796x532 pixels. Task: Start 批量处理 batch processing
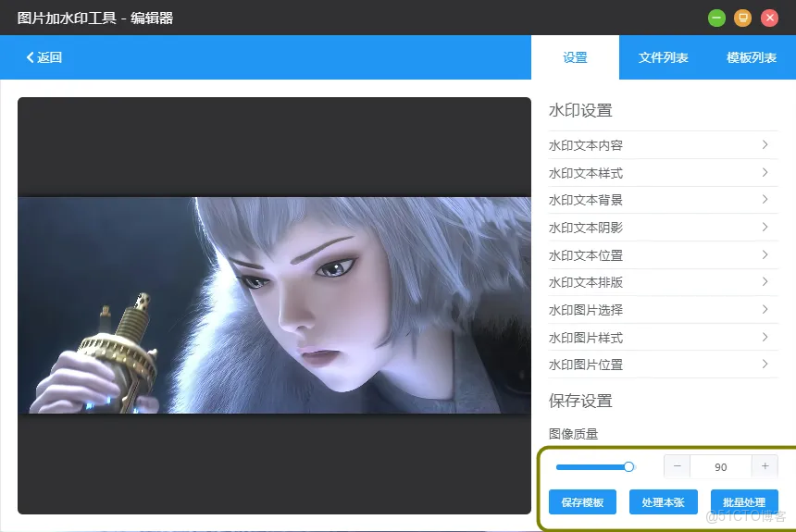(x=744, y=502)
